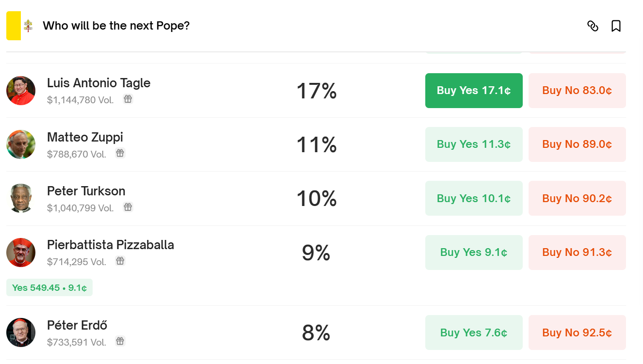Open Matteo Zuppi candidate name
Screen dimensions: 643x364
[x=85, y=137]
